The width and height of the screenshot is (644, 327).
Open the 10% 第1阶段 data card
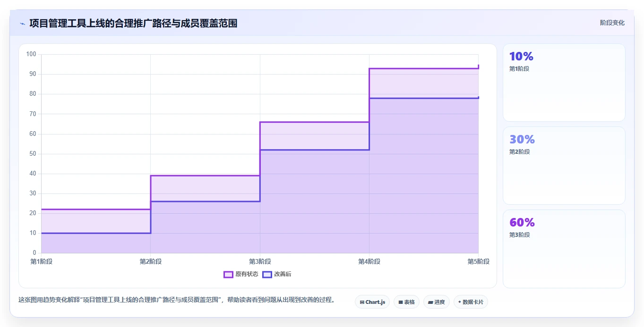tap(564, 83)
